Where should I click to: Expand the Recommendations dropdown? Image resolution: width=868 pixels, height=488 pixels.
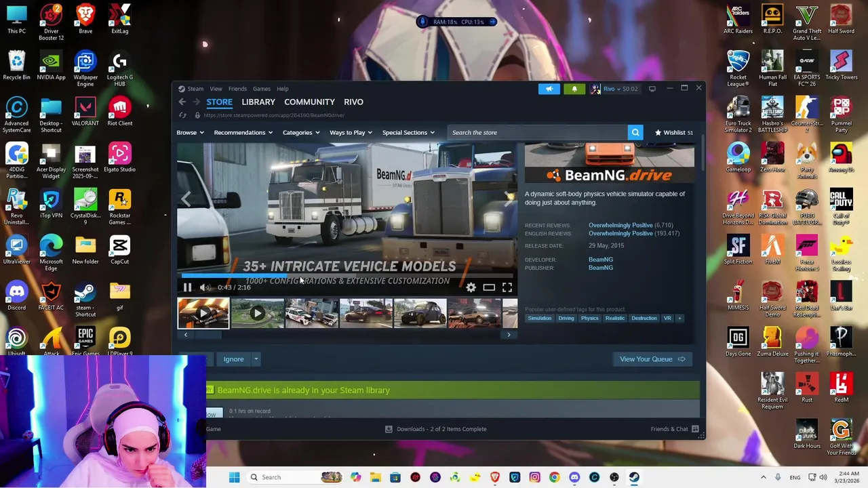243,133
